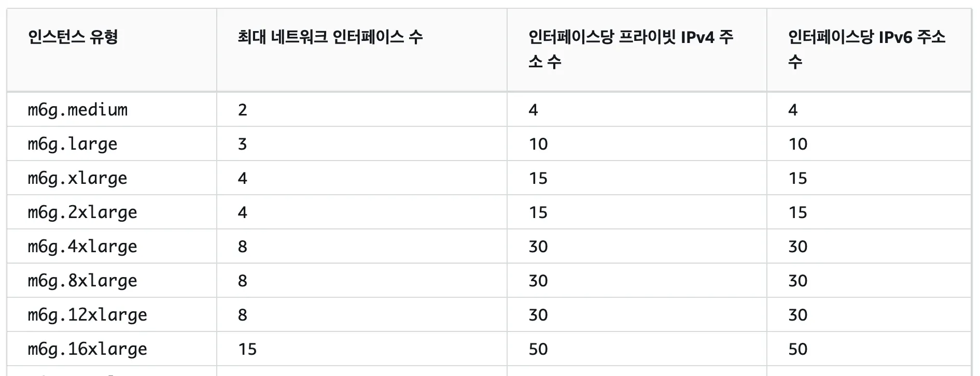
Task: Click the m6g.2xlarge row label
Action: 82,212
